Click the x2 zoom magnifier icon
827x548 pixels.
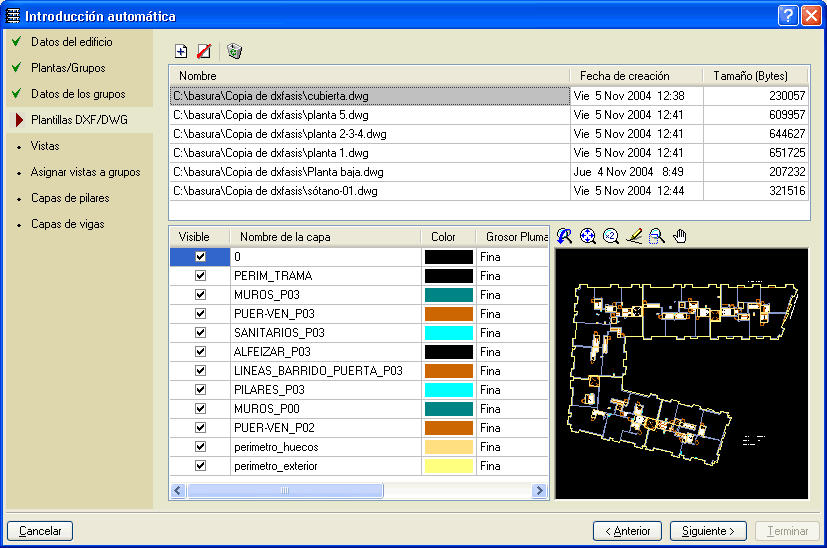pyautogui.click(x=611, y=236)
